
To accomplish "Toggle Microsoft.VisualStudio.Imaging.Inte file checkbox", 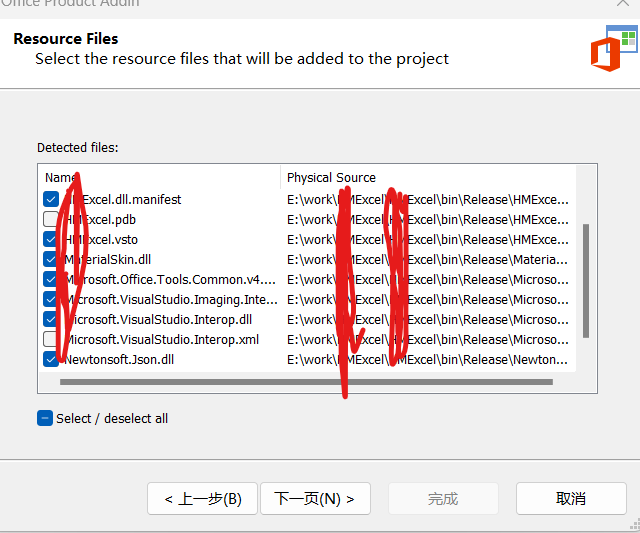I will tap(51, 300).
